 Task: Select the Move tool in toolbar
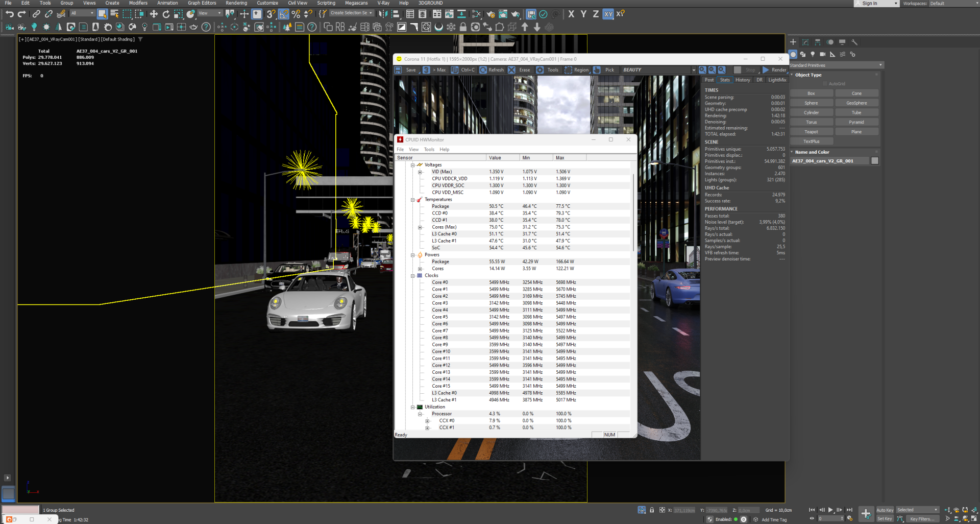click(x=154, y=14)
